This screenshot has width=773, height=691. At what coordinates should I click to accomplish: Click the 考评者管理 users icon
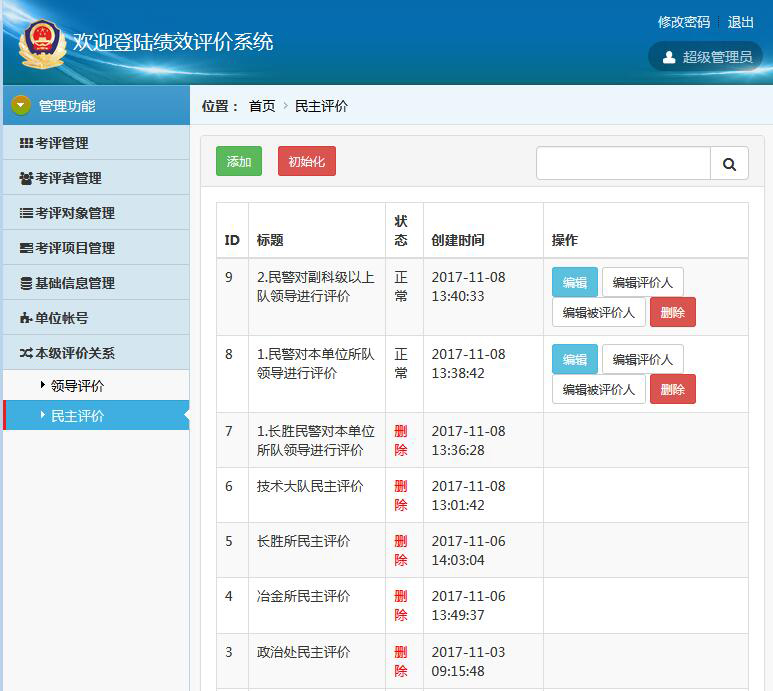26,178
